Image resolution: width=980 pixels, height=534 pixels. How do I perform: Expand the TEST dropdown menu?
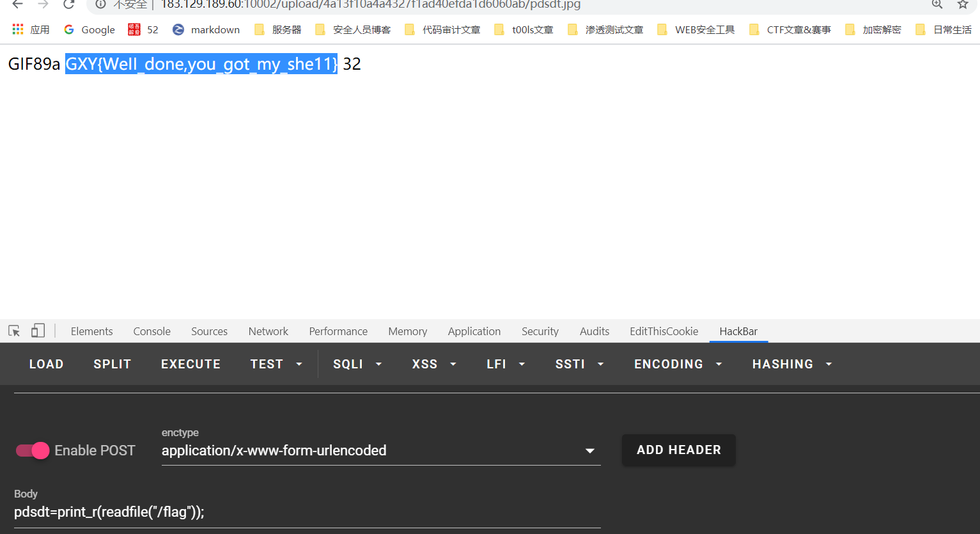[x=276, y=364]
